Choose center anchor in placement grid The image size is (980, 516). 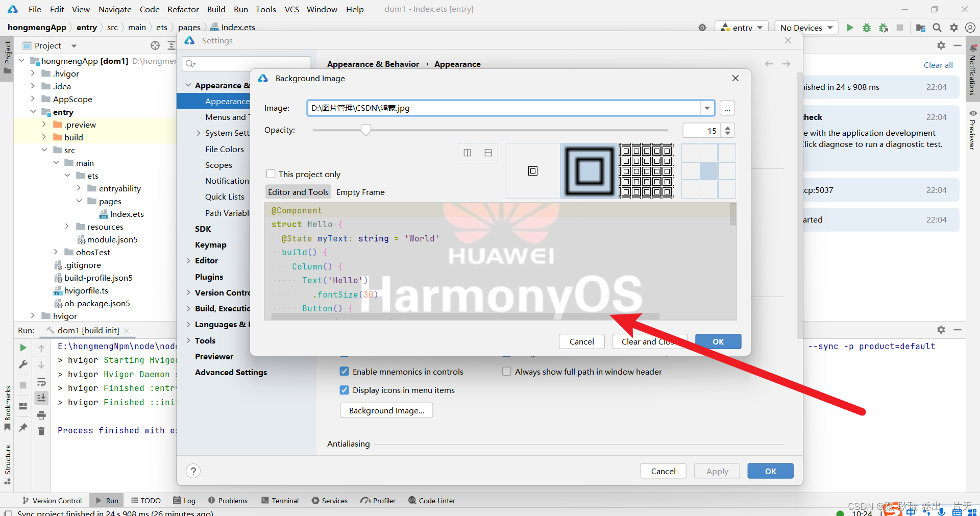[708, 171]
